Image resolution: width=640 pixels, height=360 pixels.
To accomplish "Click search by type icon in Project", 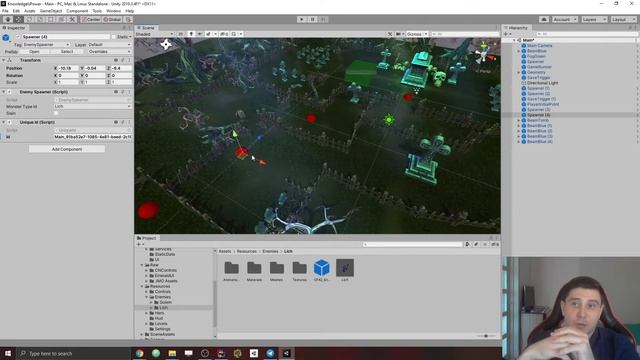I will coord(467,244).
